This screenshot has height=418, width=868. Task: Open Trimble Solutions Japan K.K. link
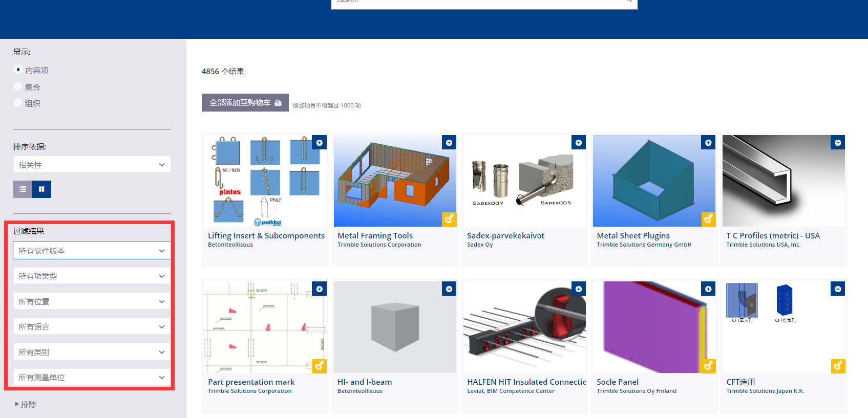point(765,391)
